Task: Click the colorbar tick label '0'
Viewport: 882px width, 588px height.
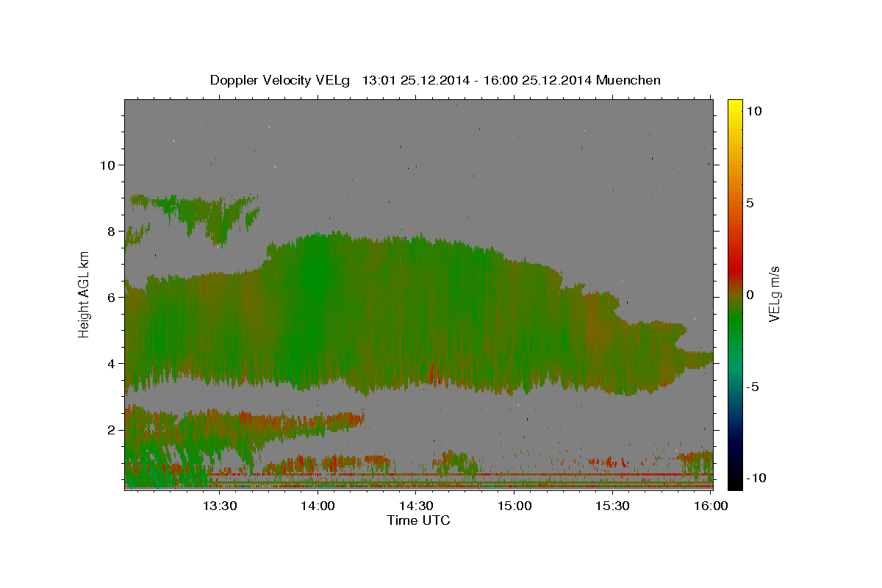Action: [x=749, y=295]
